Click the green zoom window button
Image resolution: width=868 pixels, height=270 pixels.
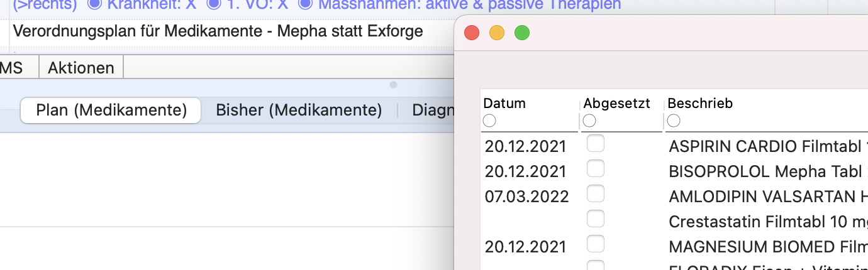[x=522, y=32]
